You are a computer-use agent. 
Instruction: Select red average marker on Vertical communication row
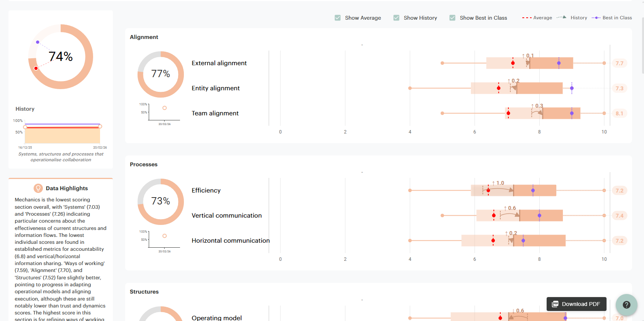[x=494, y=215]
